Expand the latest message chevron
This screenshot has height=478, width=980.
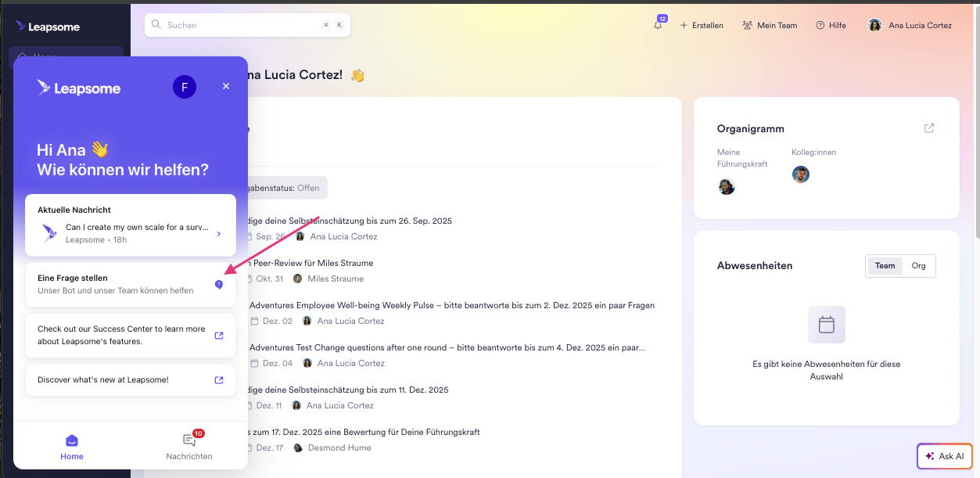[x=218, y=233]
